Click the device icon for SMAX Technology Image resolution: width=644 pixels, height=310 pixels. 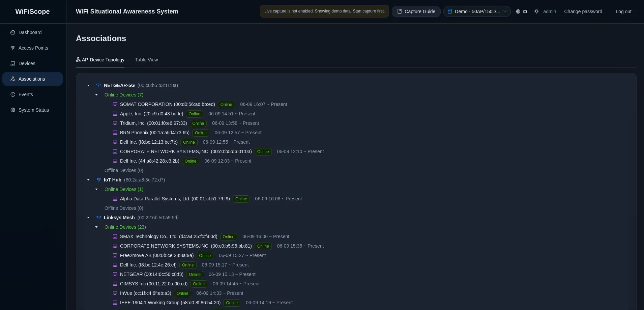point(115,236)
